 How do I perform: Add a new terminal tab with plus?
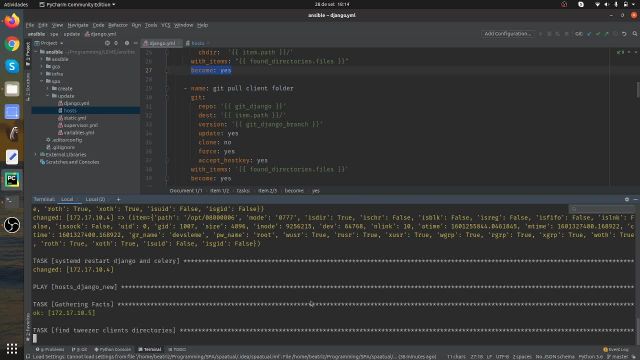[x=118, y=199]
